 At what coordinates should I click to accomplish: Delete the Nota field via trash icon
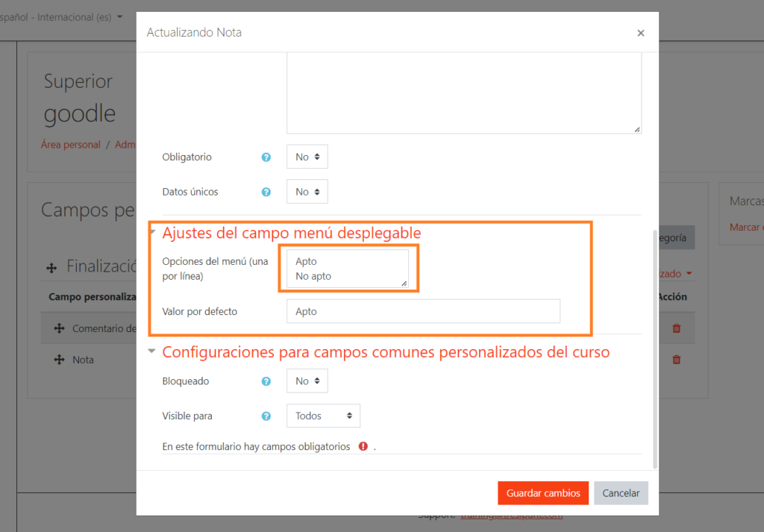click(x=677, y=360)
